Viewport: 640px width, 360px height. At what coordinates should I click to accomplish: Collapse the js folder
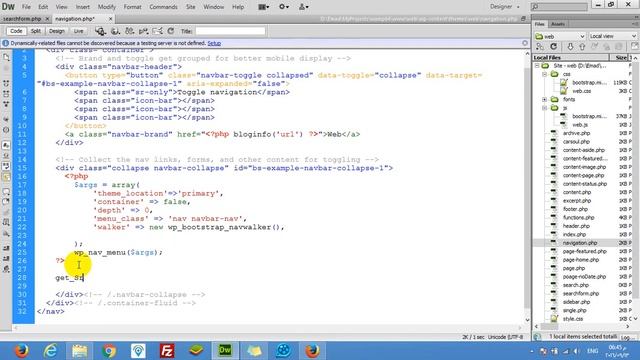pos(544,108)
